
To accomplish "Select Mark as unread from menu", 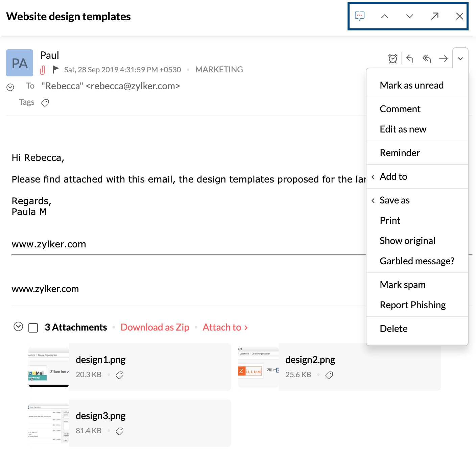I will click(x=411, y=85).
